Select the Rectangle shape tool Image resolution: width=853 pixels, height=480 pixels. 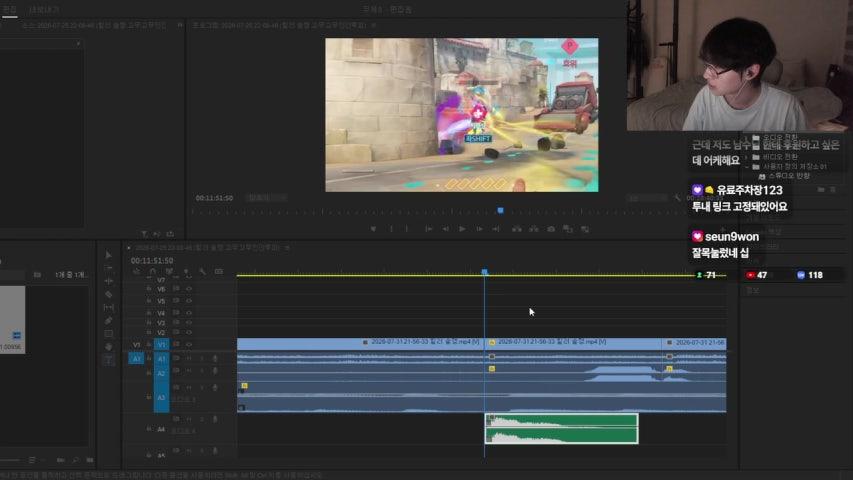point(108,334)
